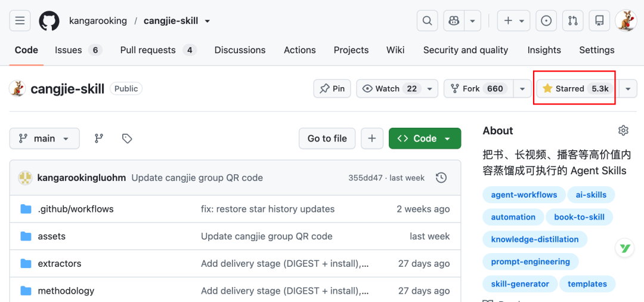This screenshot has width=644, height=302.
Task: Select the book-to-skill topic tag
Action: (x=580, y=217)
